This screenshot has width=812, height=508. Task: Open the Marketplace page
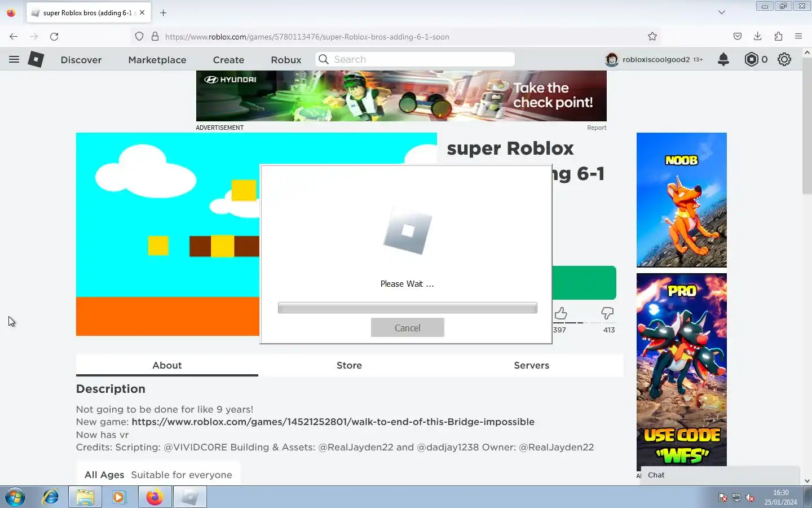coord(157,60)
